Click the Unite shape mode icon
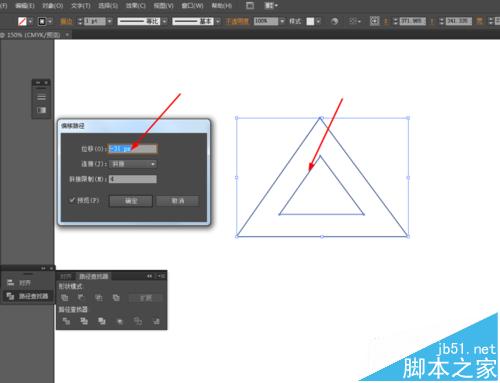Screen dimensions: 500x383 (65, 298)
